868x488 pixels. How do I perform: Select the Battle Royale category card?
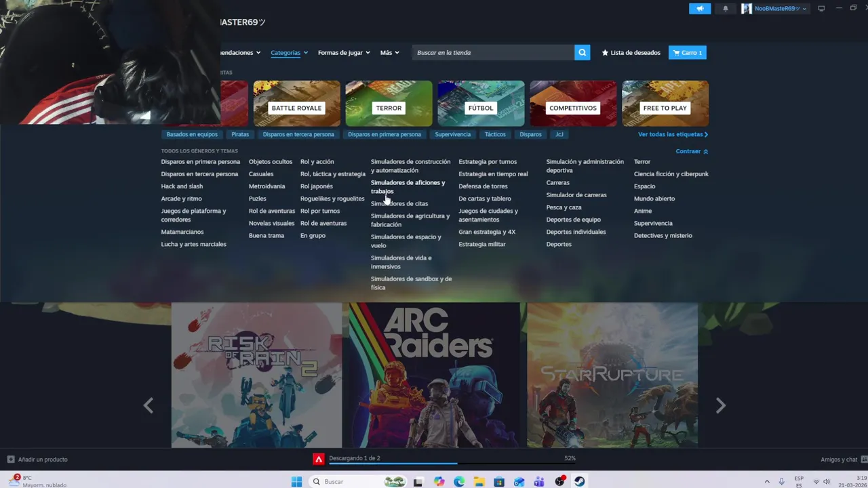(x=297, y=104)
